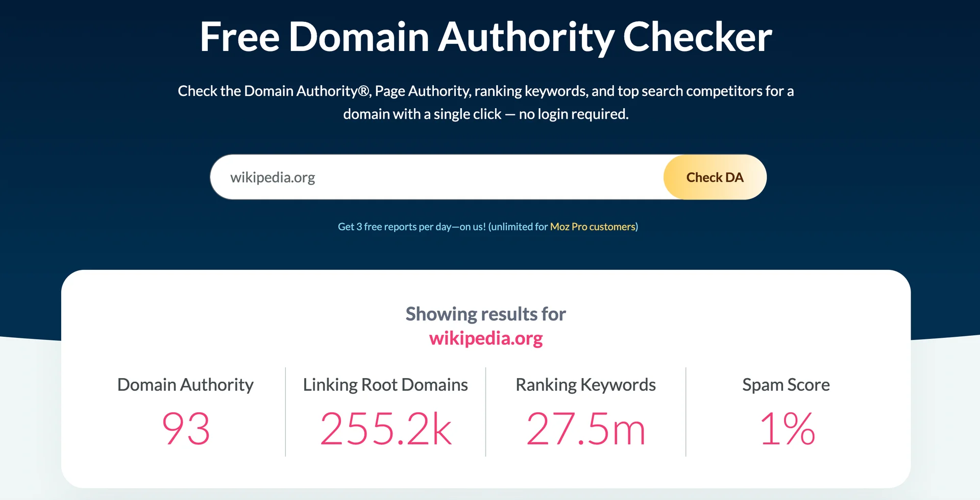
Task: Click the Check DA button
Action: (x=715, y=177)
